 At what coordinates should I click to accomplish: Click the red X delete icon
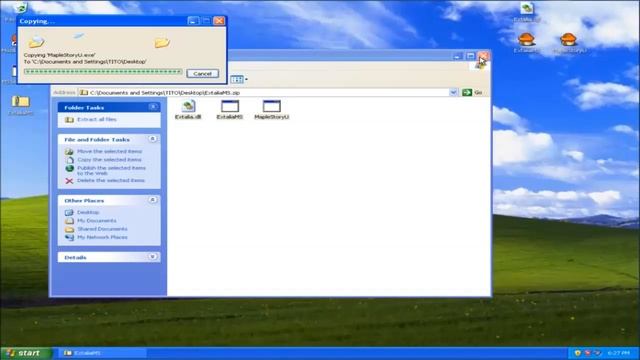[x=69, y=181]
